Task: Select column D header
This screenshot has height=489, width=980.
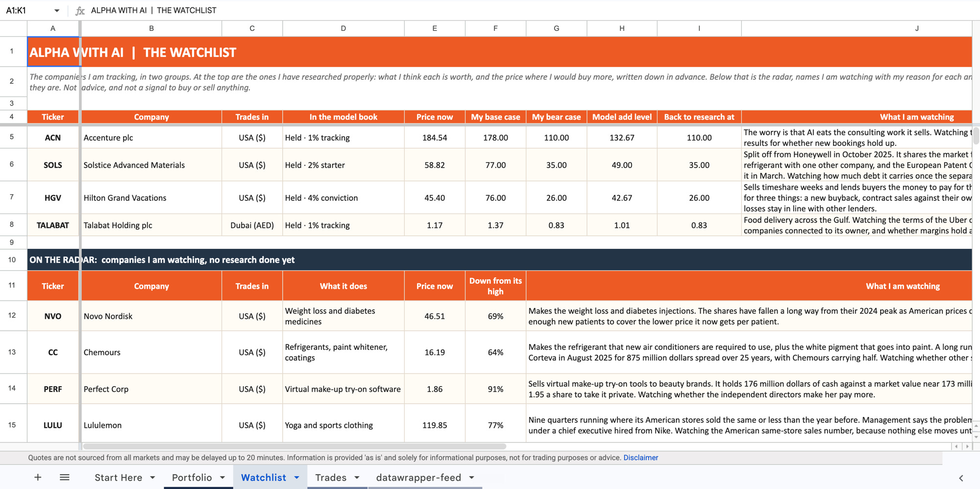Action: pyautogui.click(x=343, y=28)
